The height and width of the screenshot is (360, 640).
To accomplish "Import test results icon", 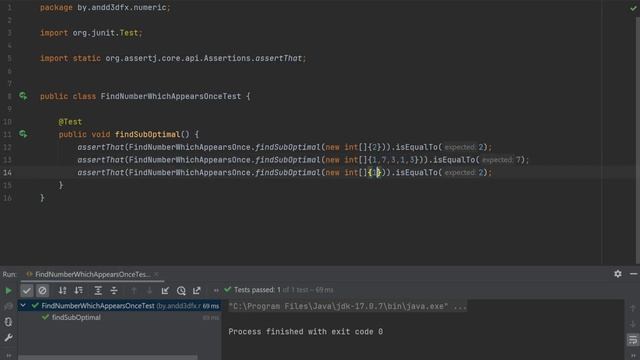I will pyautogui.click(x=165, y=291).
